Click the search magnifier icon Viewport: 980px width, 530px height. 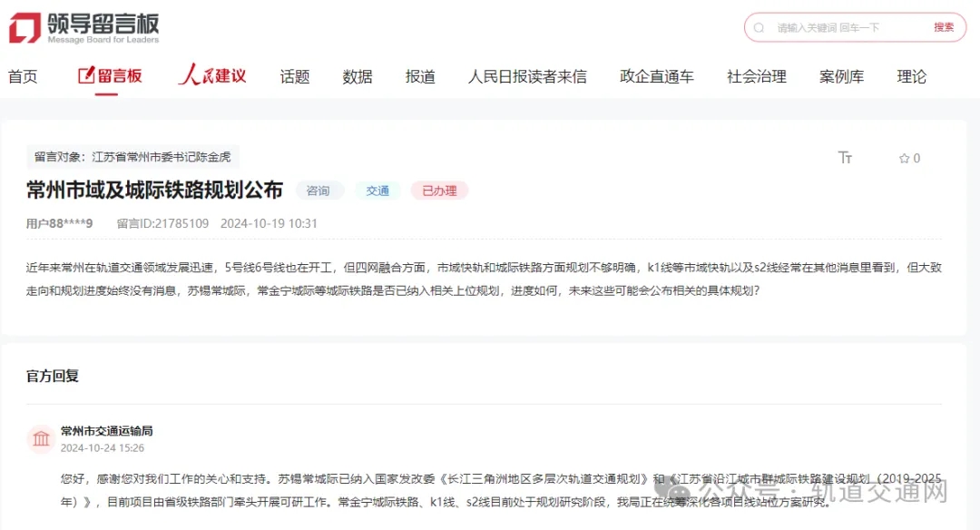pos(759,27)
